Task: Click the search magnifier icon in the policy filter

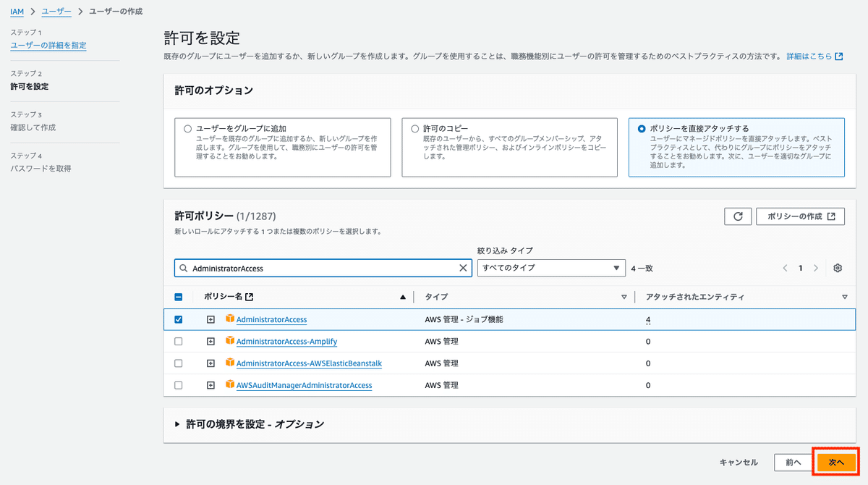Action: click(183, 268)
